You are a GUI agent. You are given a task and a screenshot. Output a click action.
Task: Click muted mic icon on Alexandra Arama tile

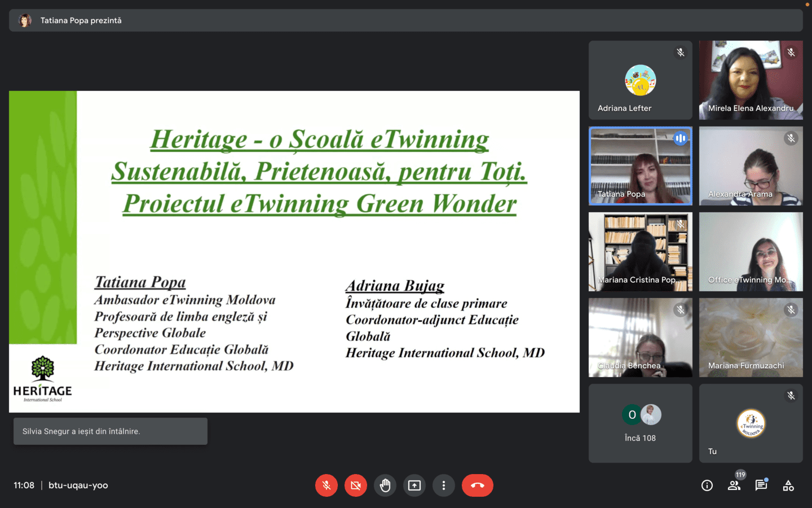tap(791, 138)
